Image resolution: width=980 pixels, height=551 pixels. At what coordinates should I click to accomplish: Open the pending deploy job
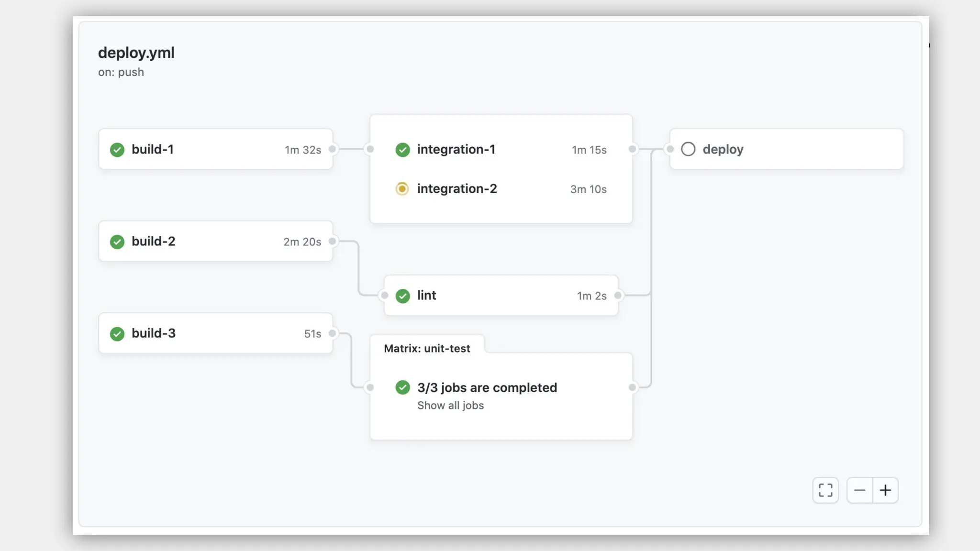(787, 149)
